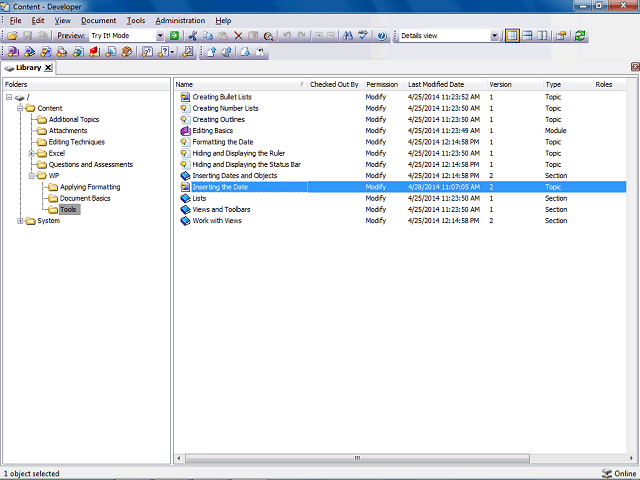Expand the Excel folder in the tree
The width and height of the screenshot is (640, 480).
click(31, 153)
